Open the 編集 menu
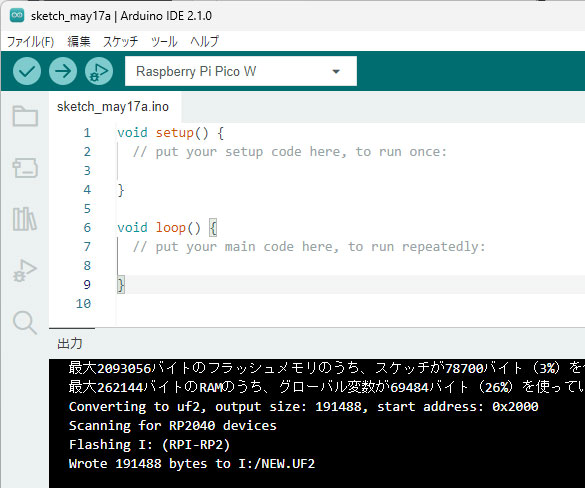 click(79, 41)
